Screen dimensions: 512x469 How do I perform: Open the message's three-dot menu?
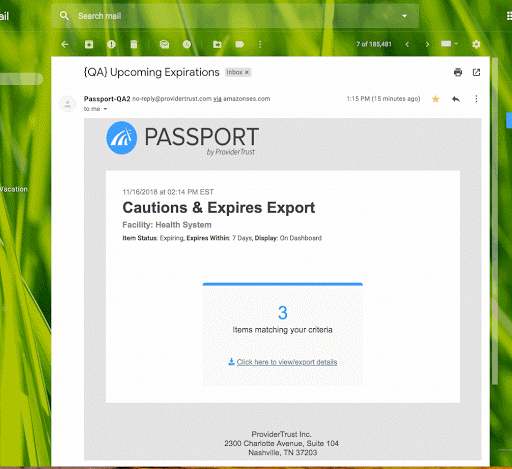(476, 99)
